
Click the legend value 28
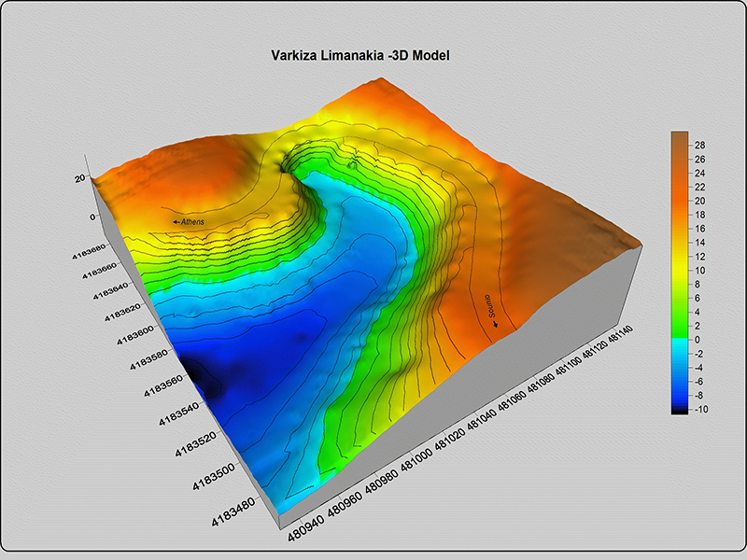point(699,146)
